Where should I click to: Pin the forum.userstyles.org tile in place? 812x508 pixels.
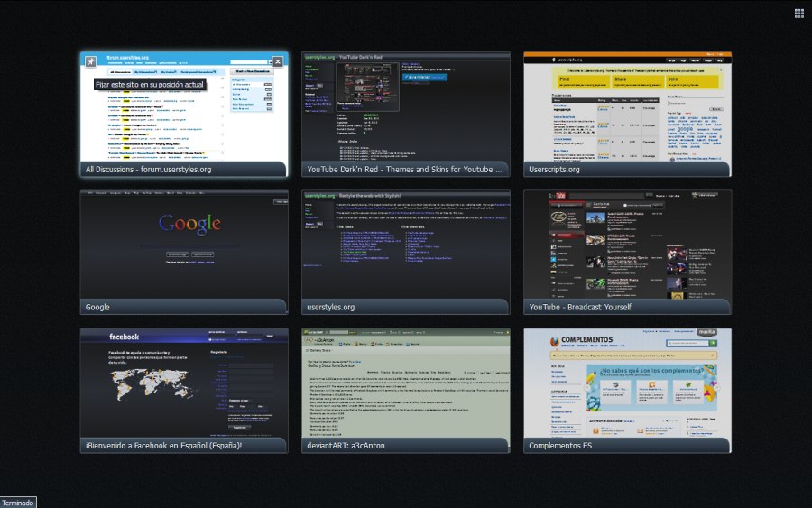(90, 61)
